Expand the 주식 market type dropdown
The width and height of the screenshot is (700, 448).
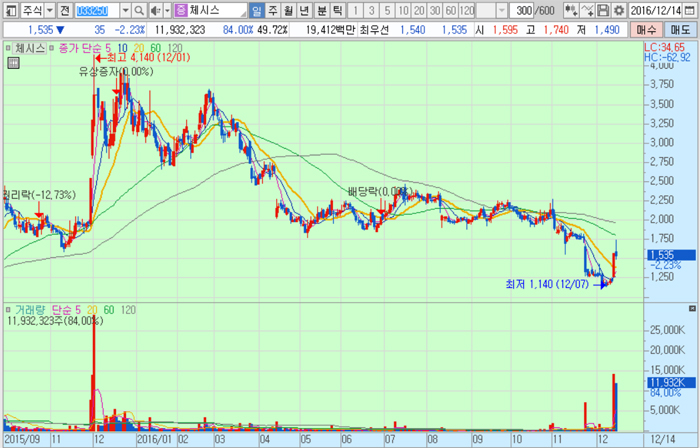coord(50,10)
